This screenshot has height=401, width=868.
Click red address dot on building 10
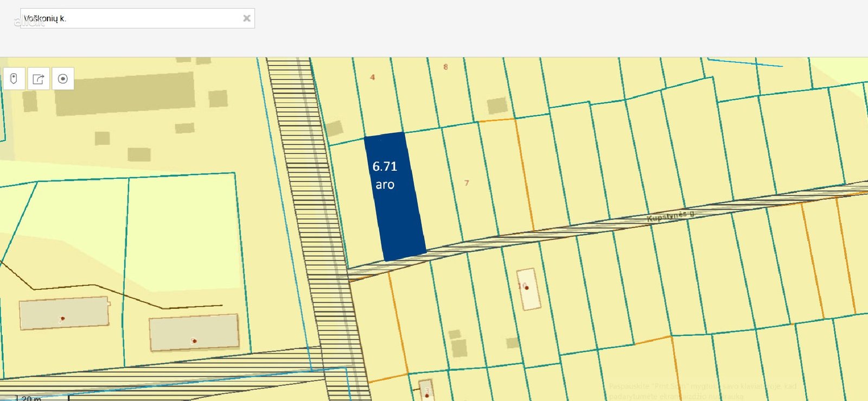click(526, 288)
